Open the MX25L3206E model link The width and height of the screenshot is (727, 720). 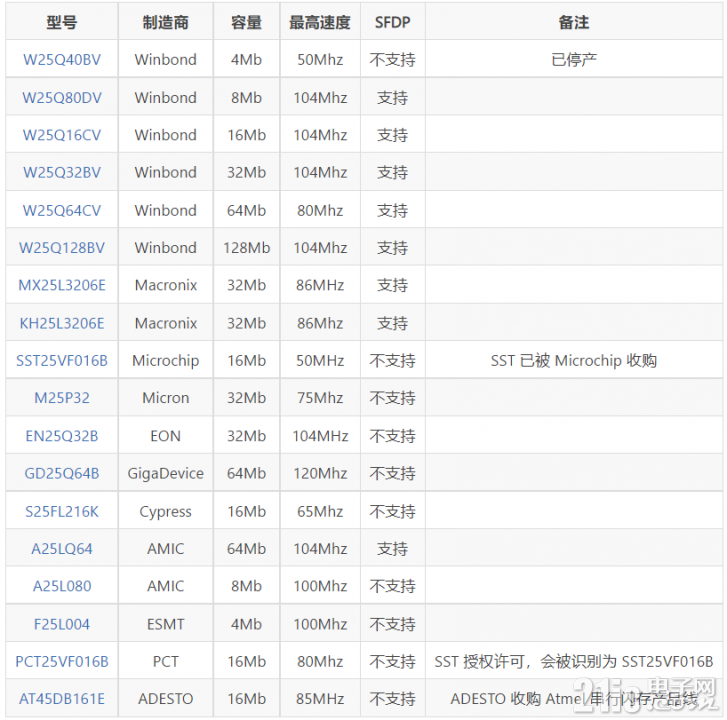(x=62, y=285)
